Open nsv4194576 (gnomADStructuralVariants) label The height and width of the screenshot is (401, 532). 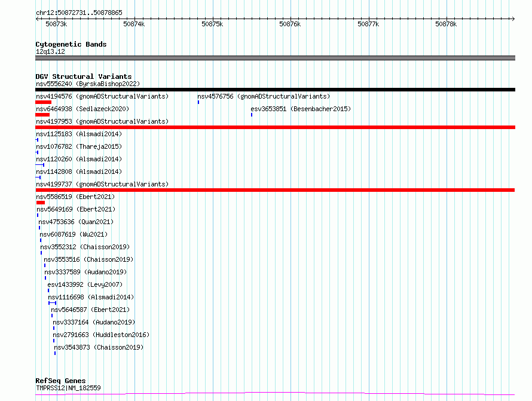[x=102, y=96]
